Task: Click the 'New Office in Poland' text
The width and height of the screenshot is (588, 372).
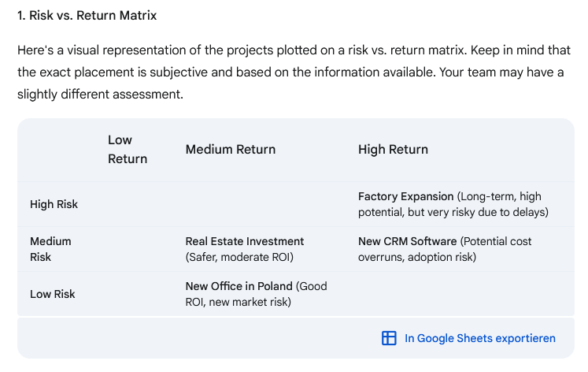Action: 239,286
